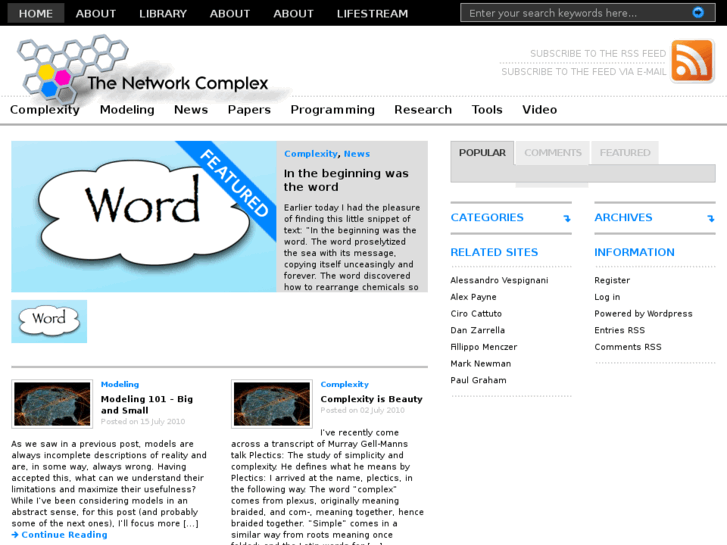Screen dimensions: 727x545
Task: Switch to the Featured tab
Action: click(625, 153)
